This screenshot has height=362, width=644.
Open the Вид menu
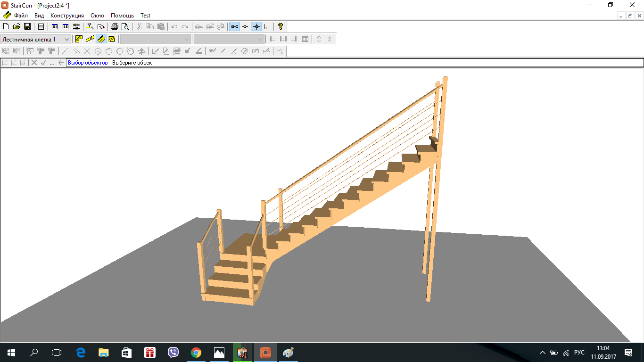[39, 16]
